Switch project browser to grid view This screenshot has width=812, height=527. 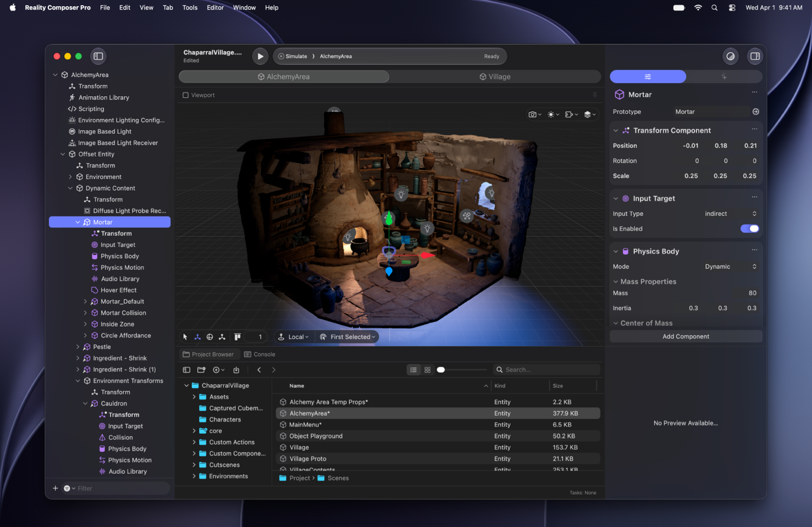pos(428,370)
